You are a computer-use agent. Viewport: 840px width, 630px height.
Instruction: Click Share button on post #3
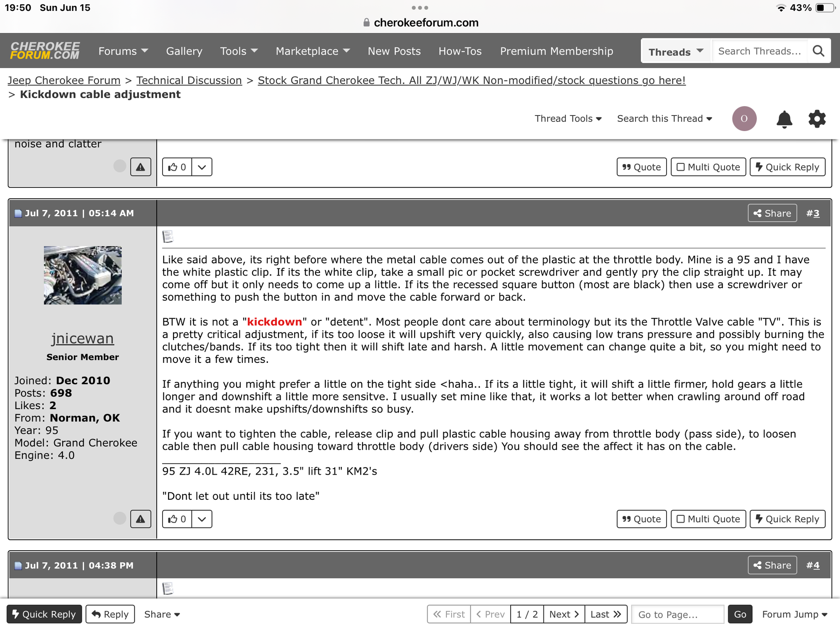pyautogui.click(x=772, y=213)
